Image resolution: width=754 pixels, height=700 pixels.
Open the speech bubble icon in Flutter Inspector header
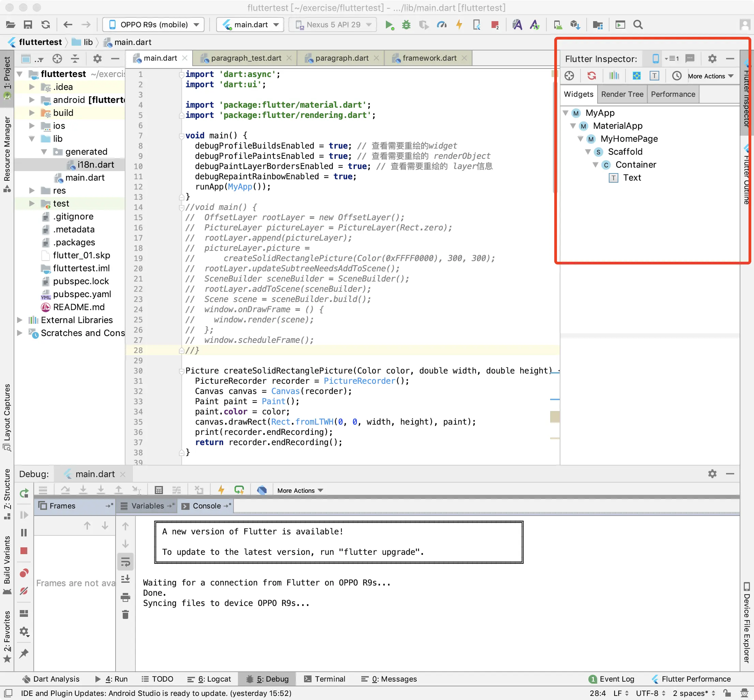(690, 58)
